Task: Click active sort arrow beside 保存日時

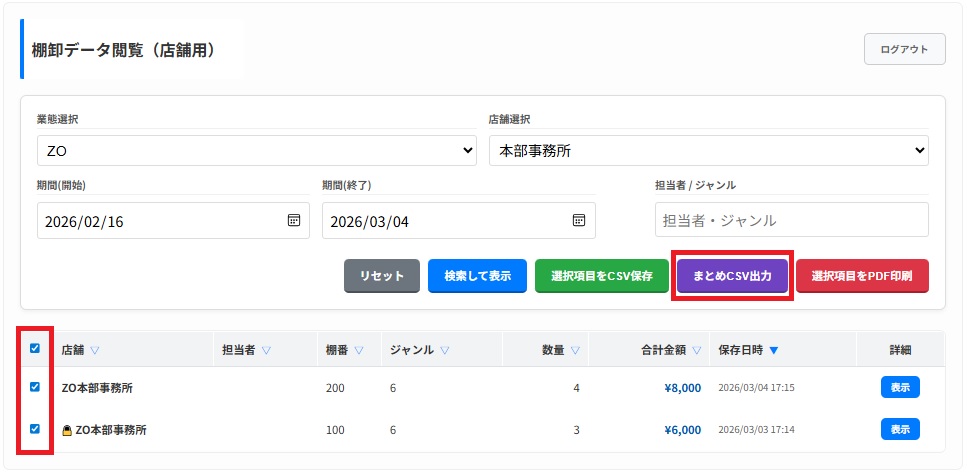Action: 774,350
